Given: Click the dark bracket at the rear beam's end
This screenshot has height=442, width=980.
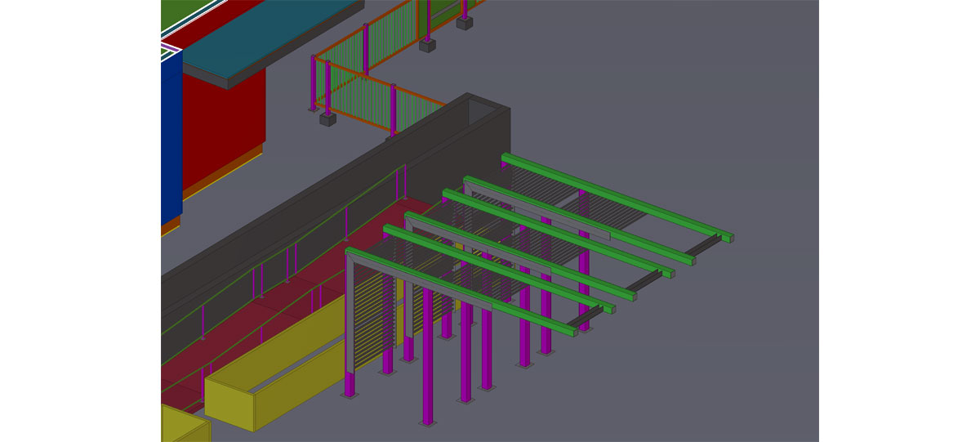Looking at the screenshot, I should [x=702, y=243].
